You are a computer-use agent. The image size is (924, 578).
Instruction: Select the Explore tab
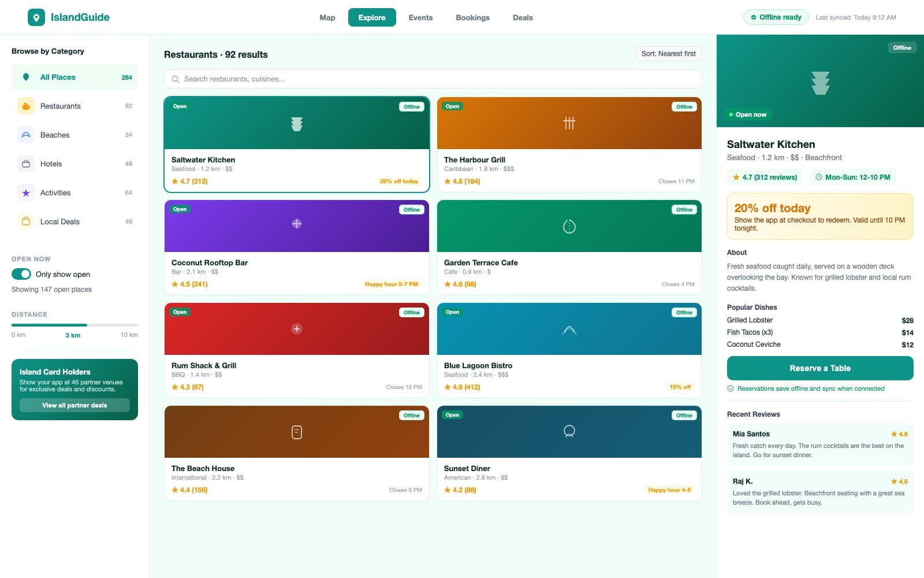[x=372, y=17]
